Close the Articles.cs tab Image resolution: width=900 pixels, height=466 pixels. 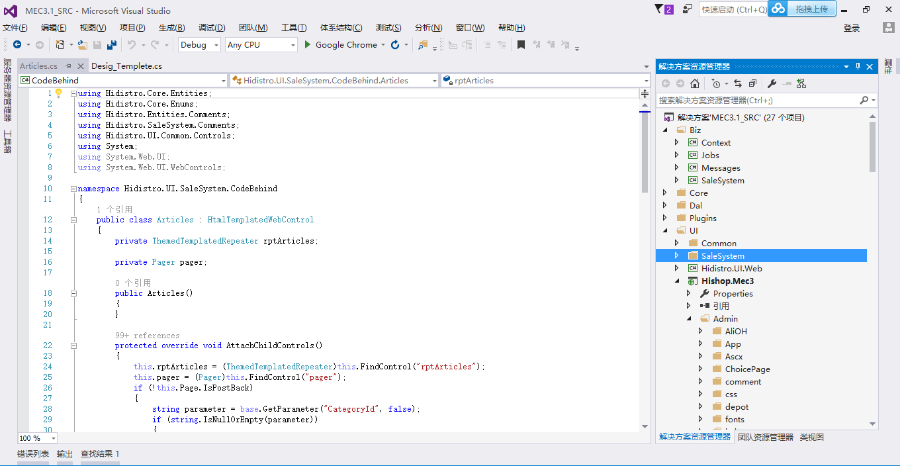pos(80,66)
